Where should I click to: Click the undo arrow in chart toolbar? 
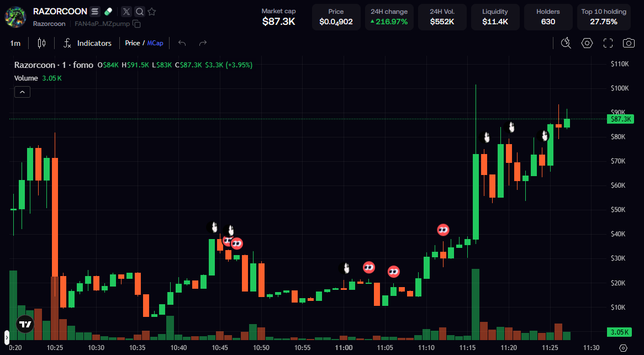click(x=182, y=43)
